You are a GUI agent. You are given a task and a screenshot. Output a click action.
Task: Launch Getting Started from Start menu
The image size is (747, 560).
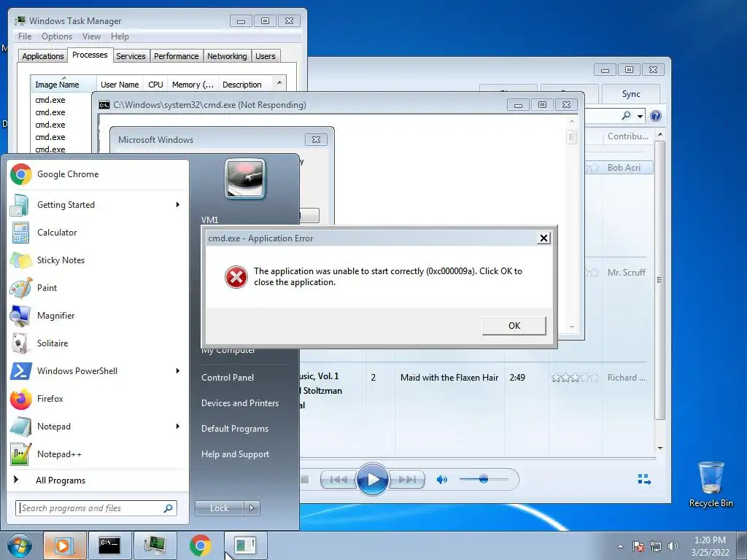(x=98, y=205)
